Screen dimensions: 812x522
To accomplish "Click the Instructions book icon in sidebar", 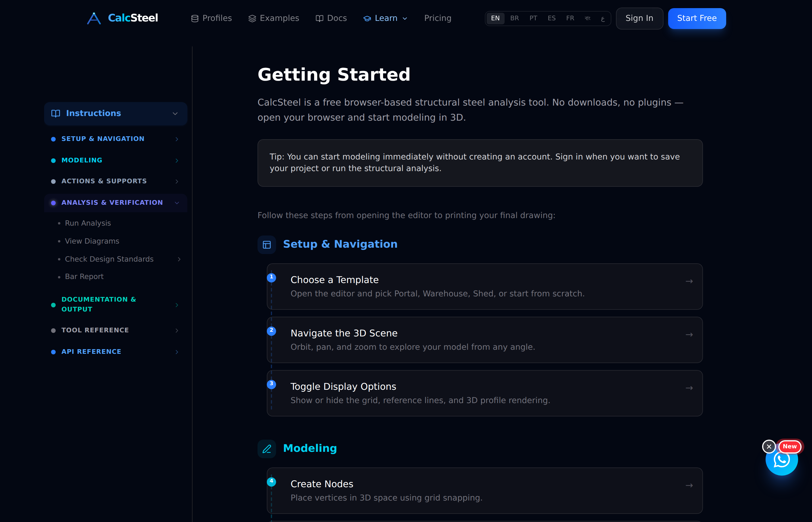I will click(x=56, y=114).
